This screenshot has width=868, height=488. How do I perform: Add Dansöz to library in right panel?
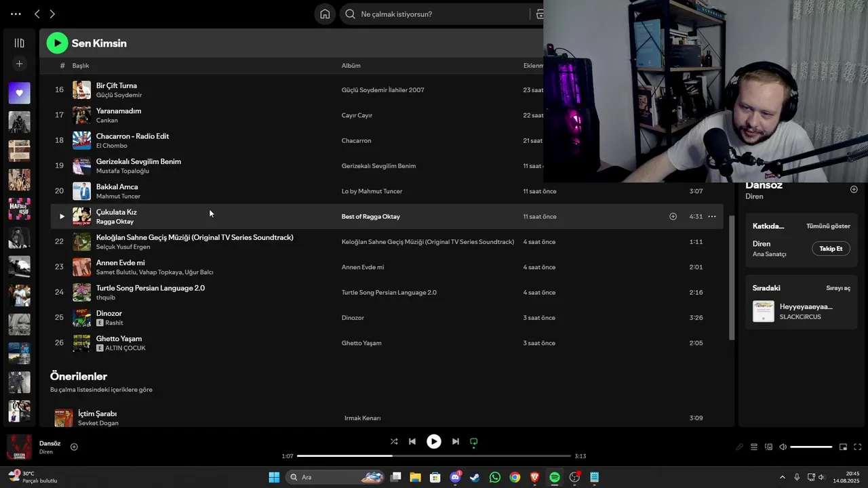tap(854, 189)
